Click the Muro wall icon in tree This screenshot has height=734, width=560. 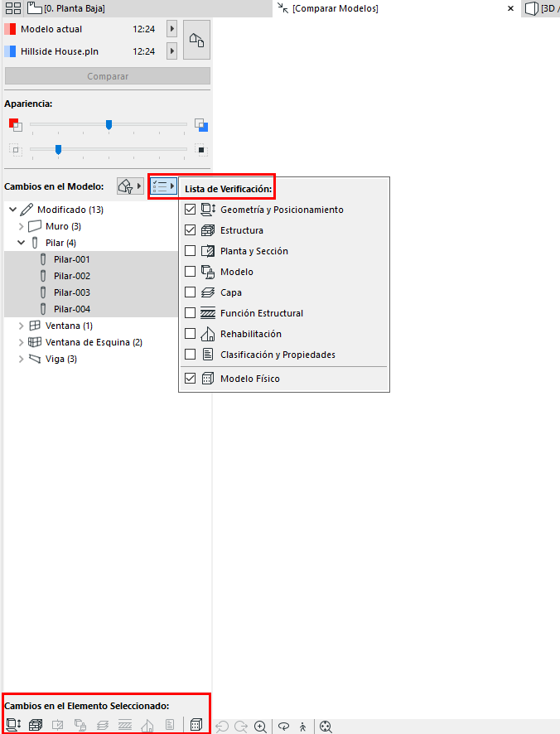(35, 226)
